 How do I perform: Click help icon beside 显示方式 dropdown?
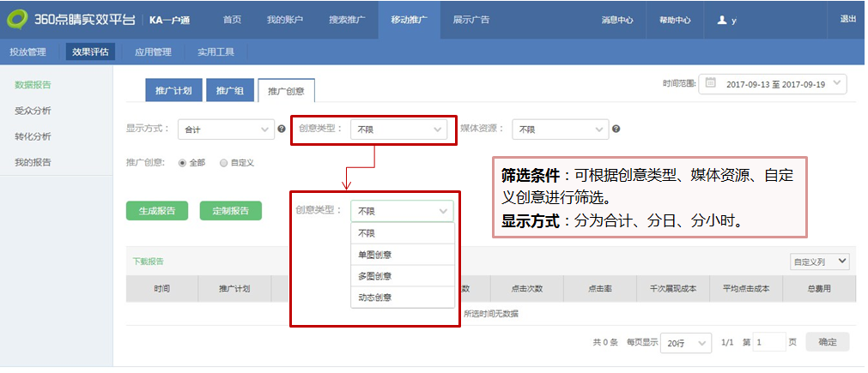tap(282, 129)
